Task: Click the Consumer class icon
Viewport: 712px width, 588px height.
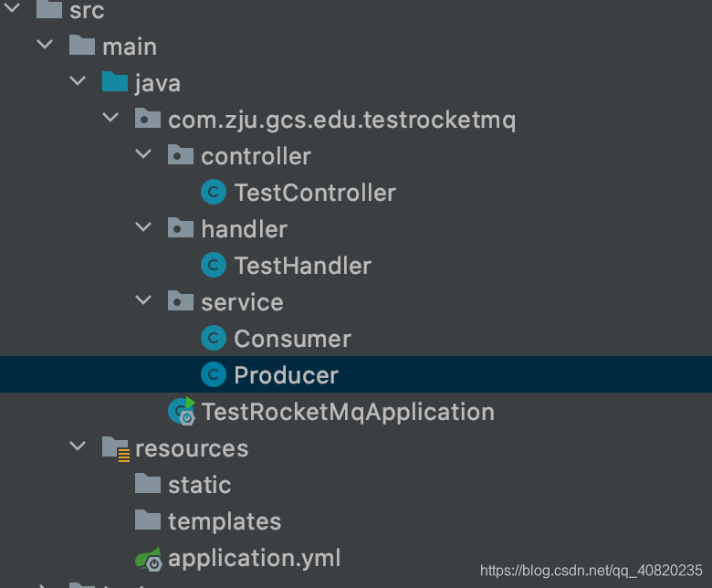Action: [213, 339]
